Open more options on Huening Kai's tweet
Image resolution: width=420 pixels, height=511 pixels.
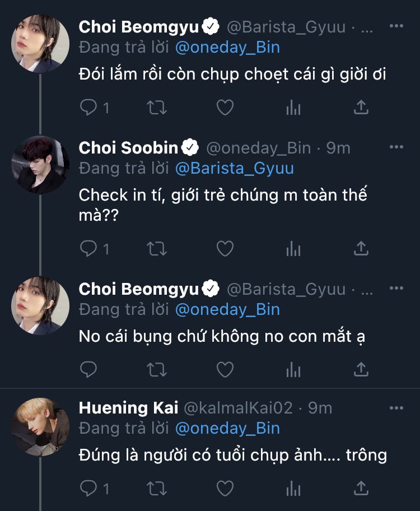click(396, 407)
